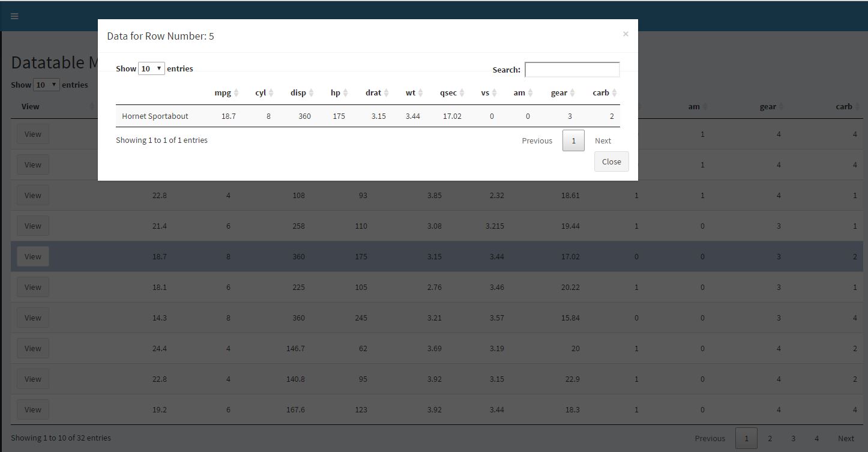Sort modal table by carb
The width and height of the screenshot is (868, 452).
pos(604,92)
